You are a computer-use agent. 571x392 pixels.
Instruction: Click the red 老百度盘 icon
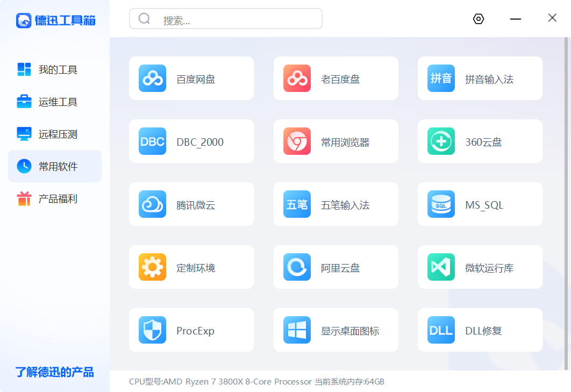click(x=297, y=79)
